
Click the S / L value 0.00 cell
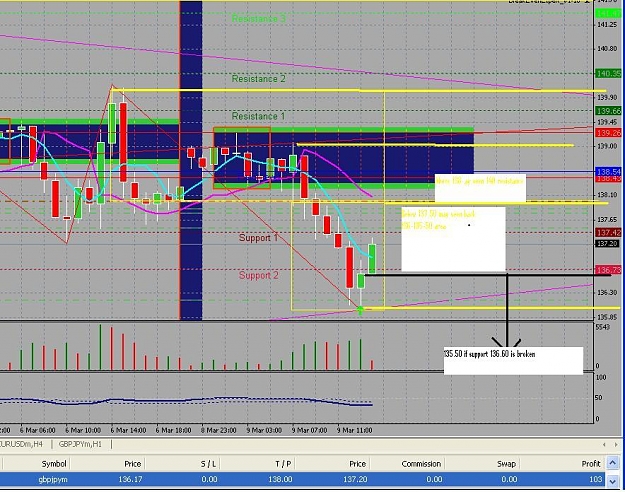point(209,479)
